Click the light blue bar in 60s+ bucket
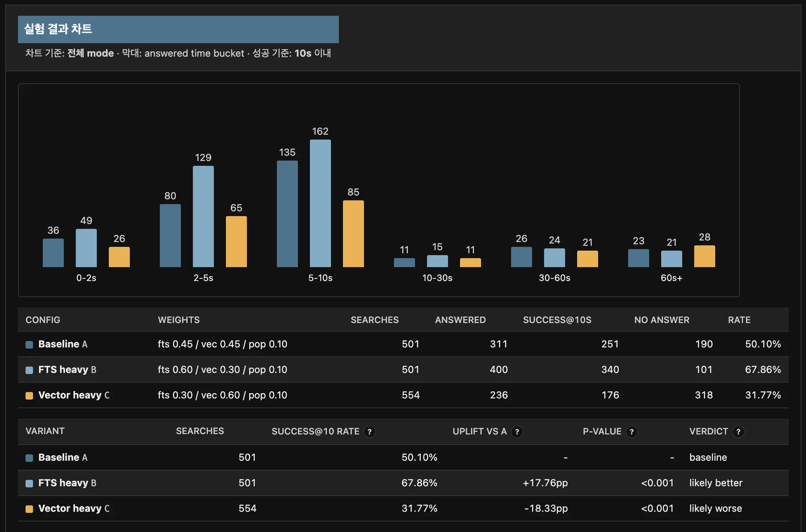The height and width of the screenshot is (532, 806). 672,259
